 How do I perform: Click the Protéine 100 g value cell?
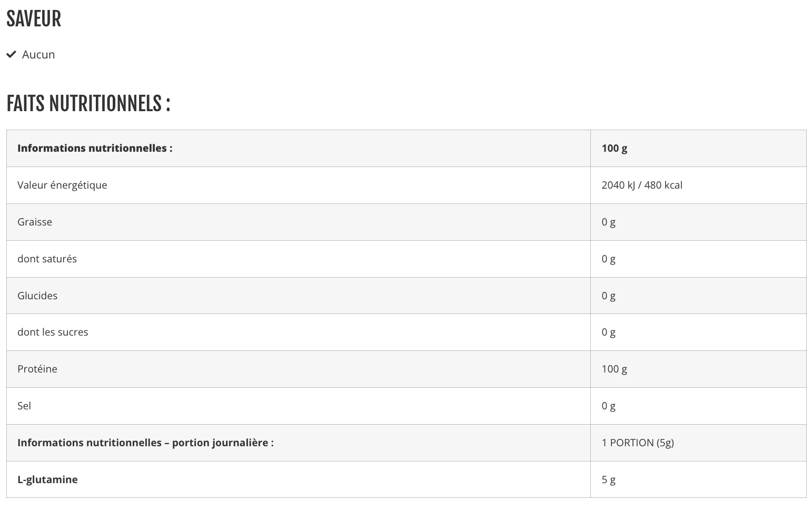click(614, 369)
